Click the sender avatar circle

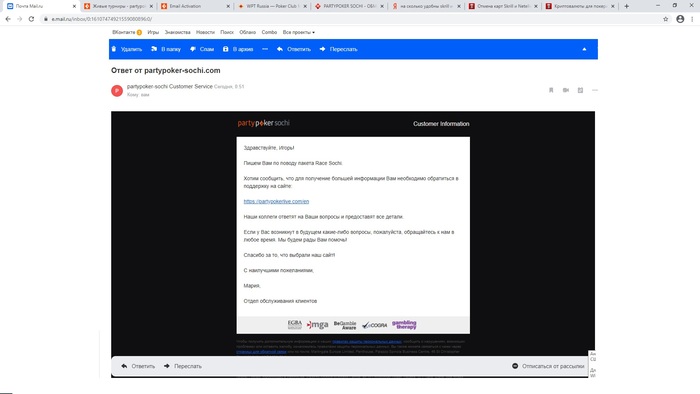[117, 91]
